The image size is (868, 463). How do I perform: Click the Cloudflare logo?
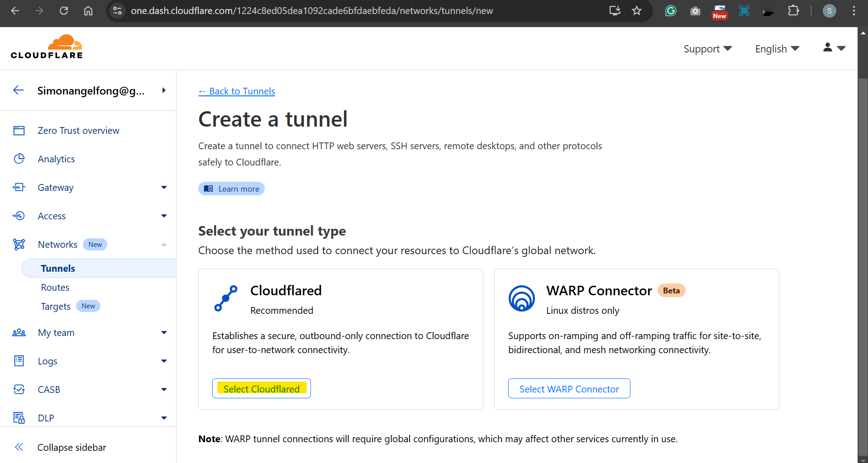coord(47,47)
